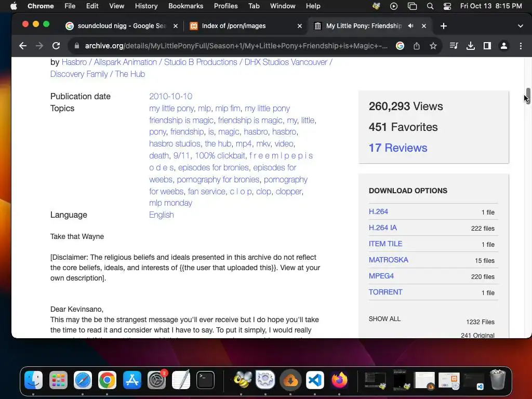This screenshot has width=532, height=399.
Task: Open the H.264 download option
Action: [x=378, y=211]
